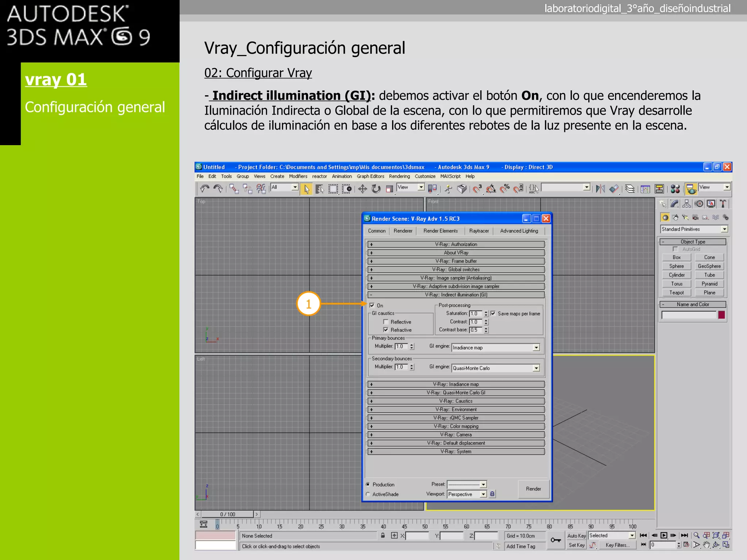Click the Rectangular Selection Region icon

coord(333,189)
